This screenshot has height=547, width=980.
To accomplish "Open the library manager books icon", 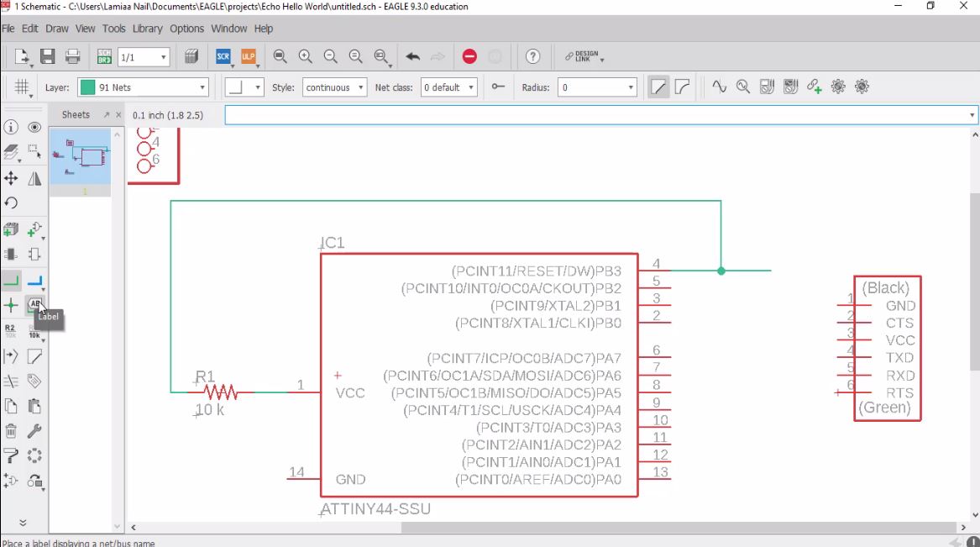I will click(x=191, y=56).
